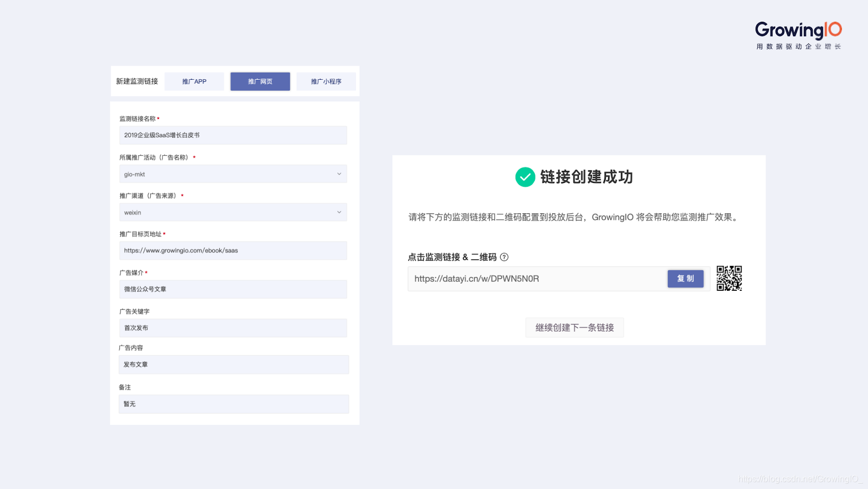Image resolution: width=868 pixels, height=489 pixels.
Task: Click the 推广目标页地址 URL field
Action: 233,251
